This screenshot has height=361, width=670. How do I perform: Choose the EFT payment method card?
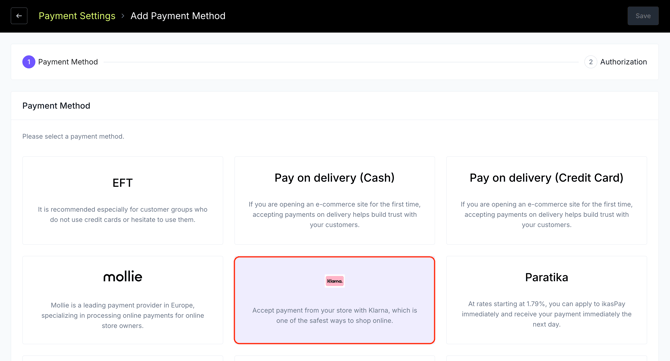(x=123, y=200)
